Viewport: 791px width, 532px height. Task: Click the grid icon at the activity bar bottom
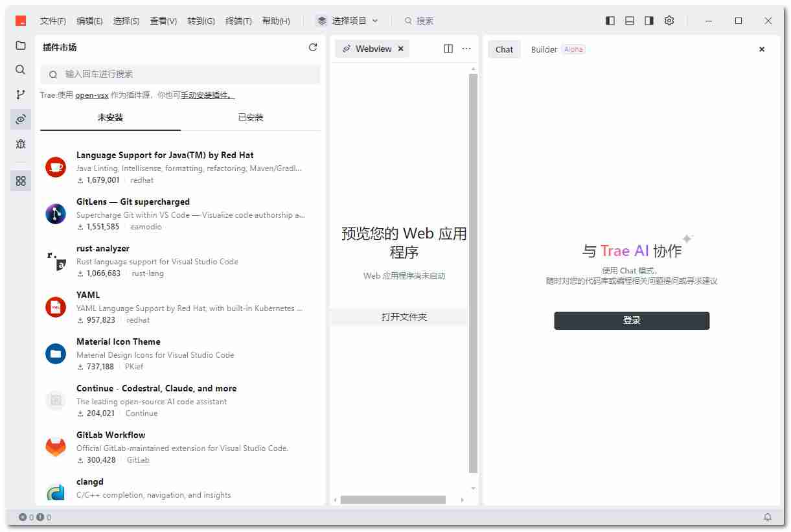20,180
